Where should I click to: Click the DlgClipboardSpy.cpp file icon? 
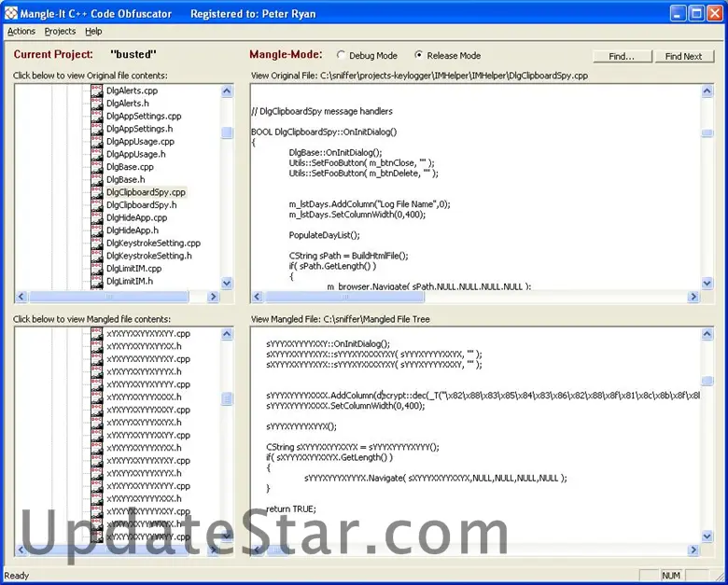pyautogui.click(x=96, y=192)
